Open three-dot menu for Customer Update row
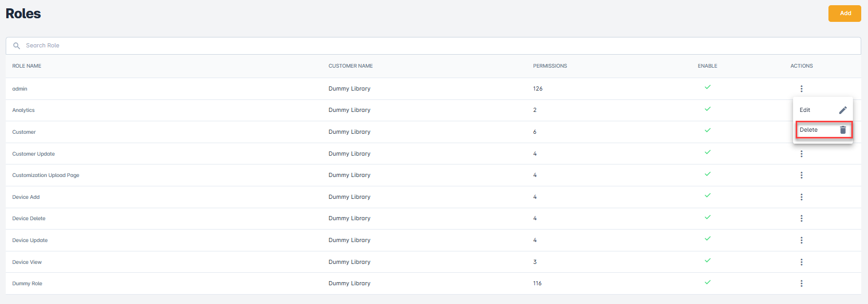 pyautogui.click(x=801, y=154)
